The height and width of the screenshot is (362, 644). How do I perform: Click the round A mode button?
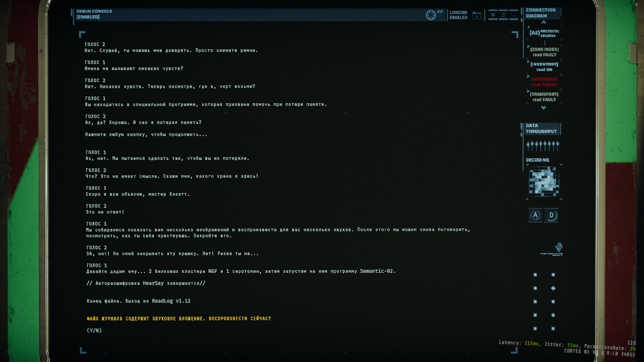pyautogui.click(x=535, y=215)
